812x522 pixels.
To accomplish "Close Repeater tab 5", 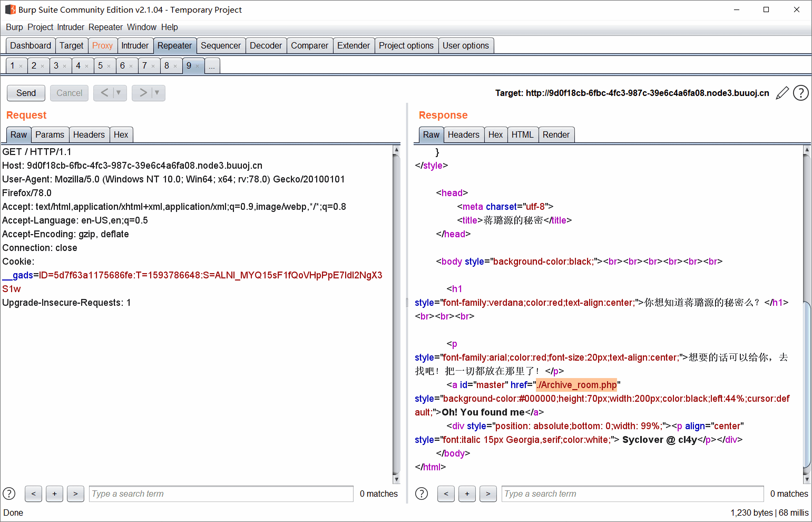I will [109, 66].
